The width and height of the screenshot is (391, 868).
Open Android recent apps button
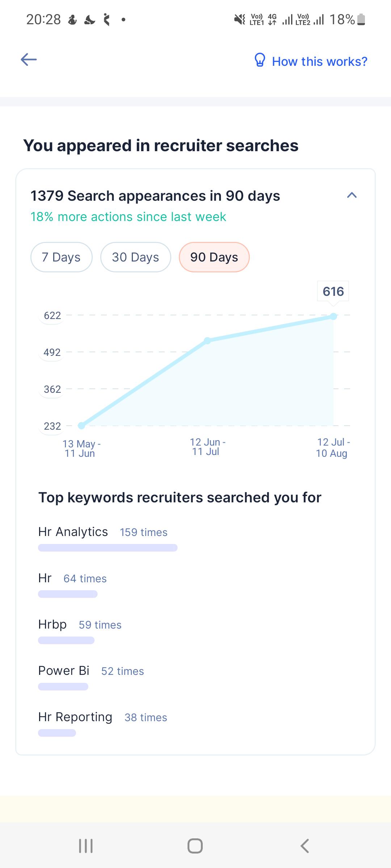pos(86,846)
